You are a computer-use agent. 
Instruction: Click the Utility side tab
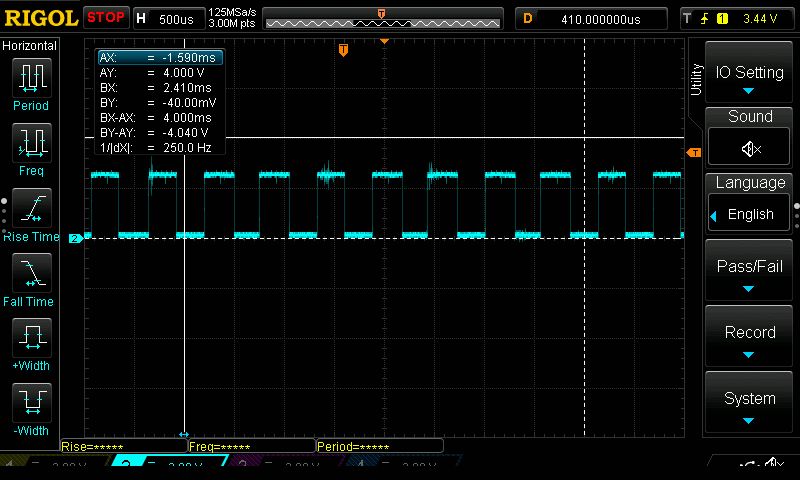pos(696,79)
